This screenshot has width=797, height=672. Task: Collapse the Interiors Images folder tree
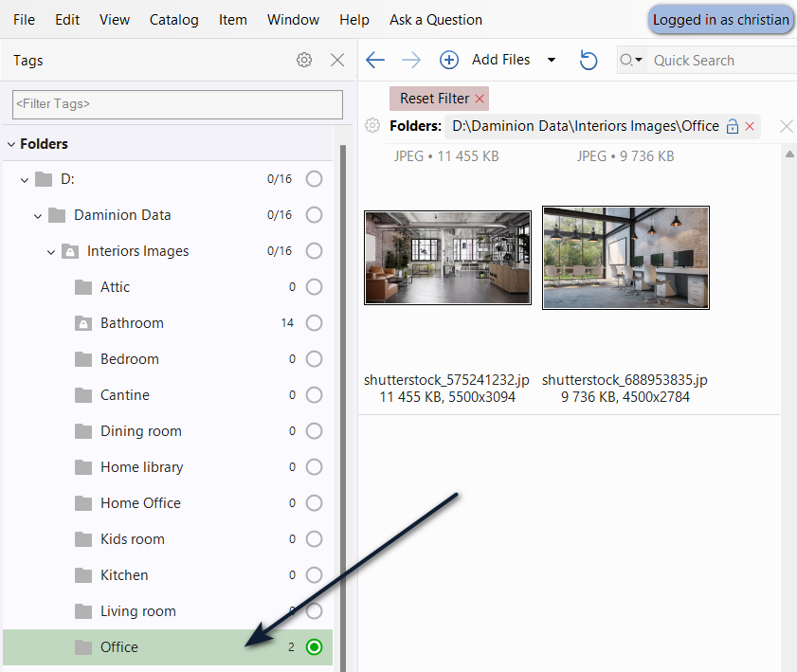[x=51, y=251]
